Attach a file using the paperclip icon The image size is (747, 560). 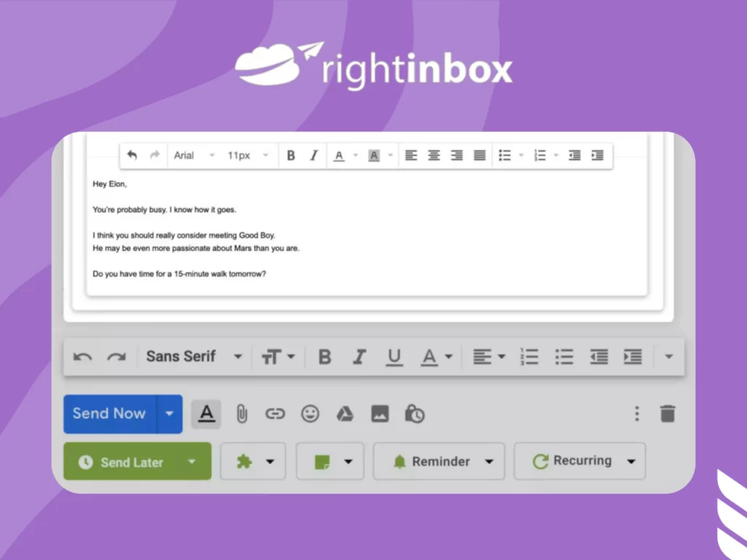pos(241,413)
